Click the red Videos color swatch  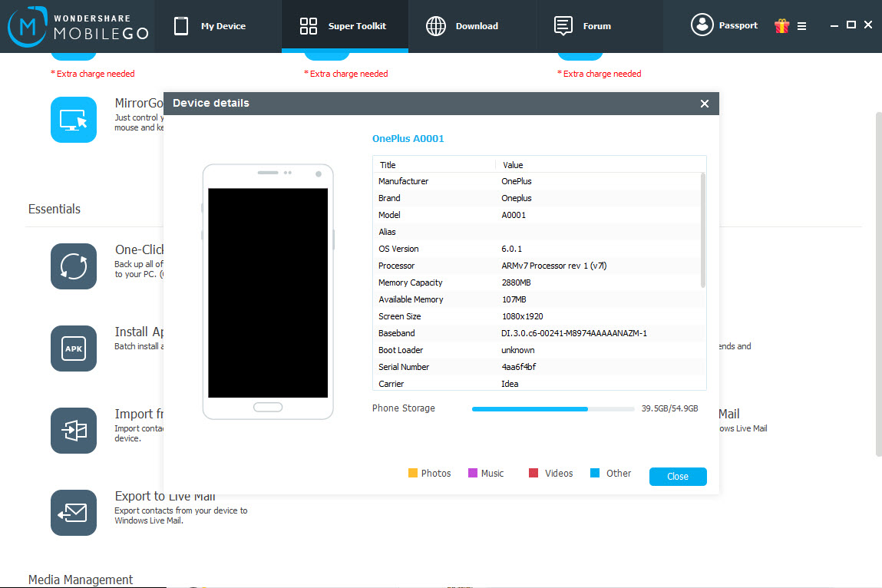[533, 473]
